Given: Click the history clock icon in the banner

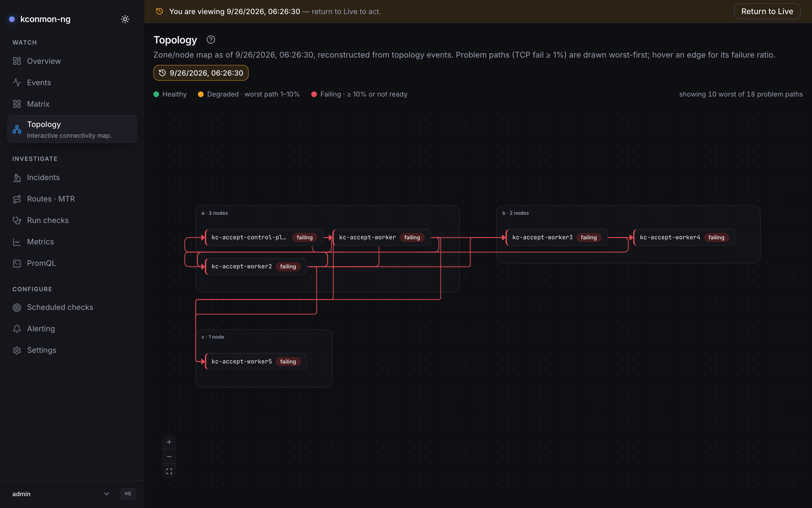Looking at the screenshot, I should click(160, 11).
